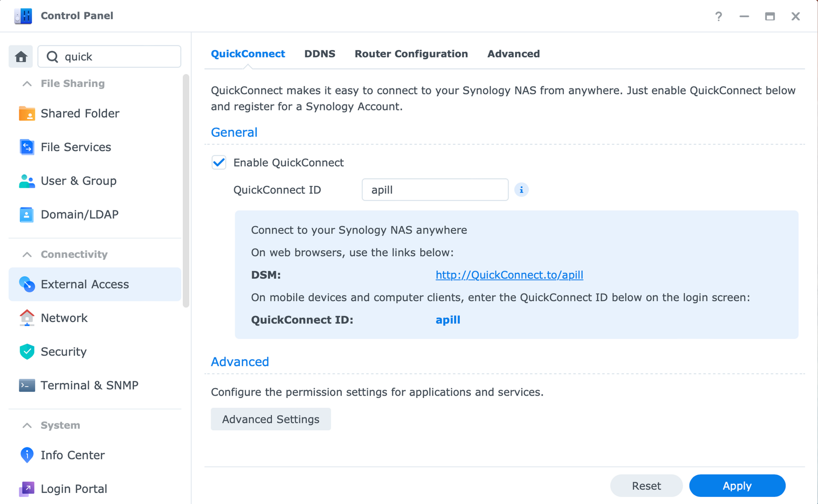Click the Info Center icon
Viewport: 818px width, 504px height.
tap(26, 455)
